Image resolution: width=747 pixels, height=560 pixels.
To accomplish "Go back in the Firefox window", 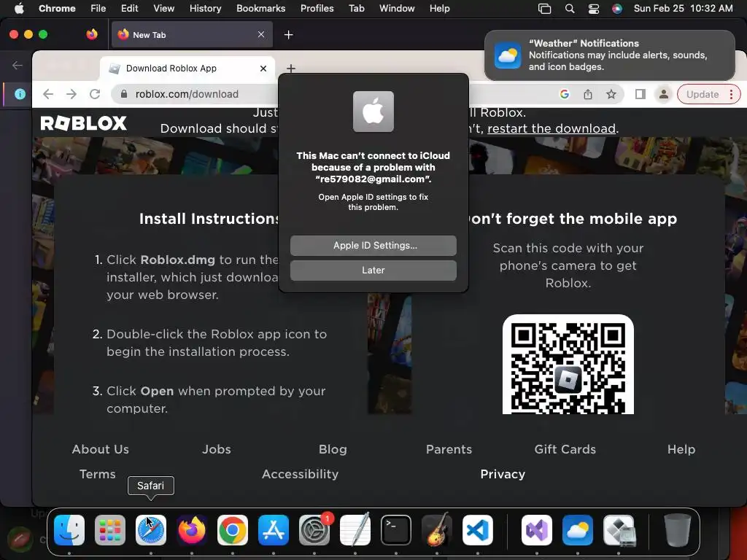I will click(18, 65).
